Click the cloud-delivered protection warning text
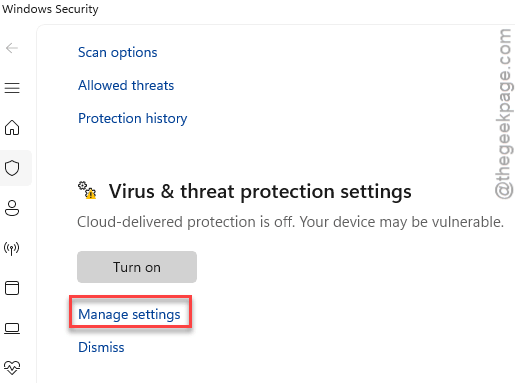Screen dimensions: 515x383 coord(290,222)
